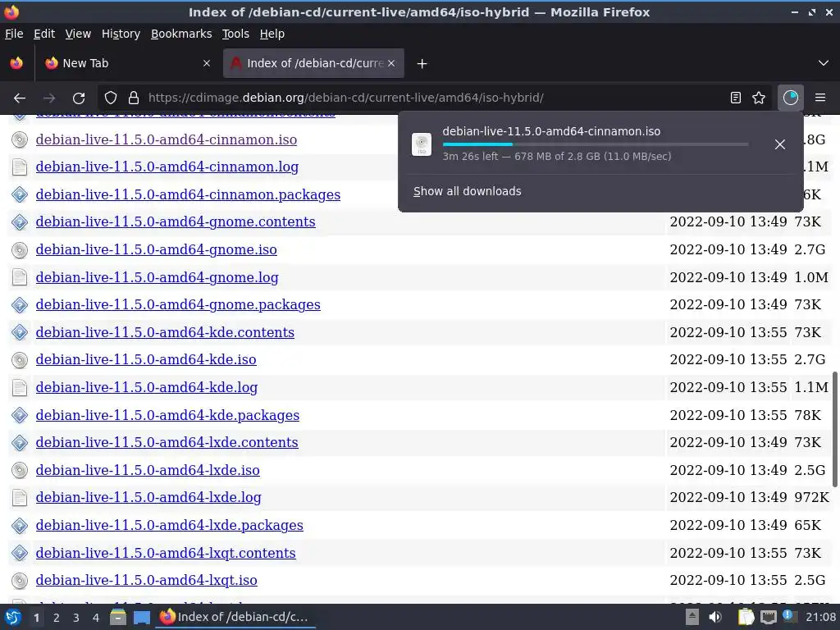Click the show desktop panel icon
The width and height of the screenshot is (840, 630).
point(141,618)
